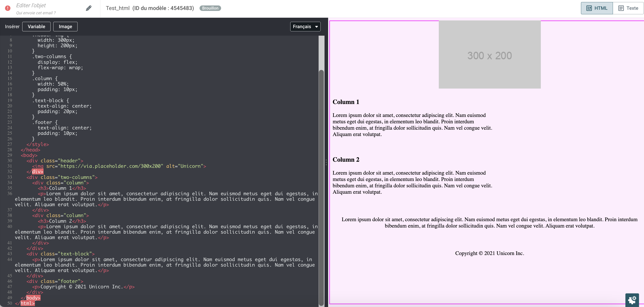Image resolution: width=644 pixels, height=307 pixels.
Task: Click the Test_html template title
Action: click(117, 8)
